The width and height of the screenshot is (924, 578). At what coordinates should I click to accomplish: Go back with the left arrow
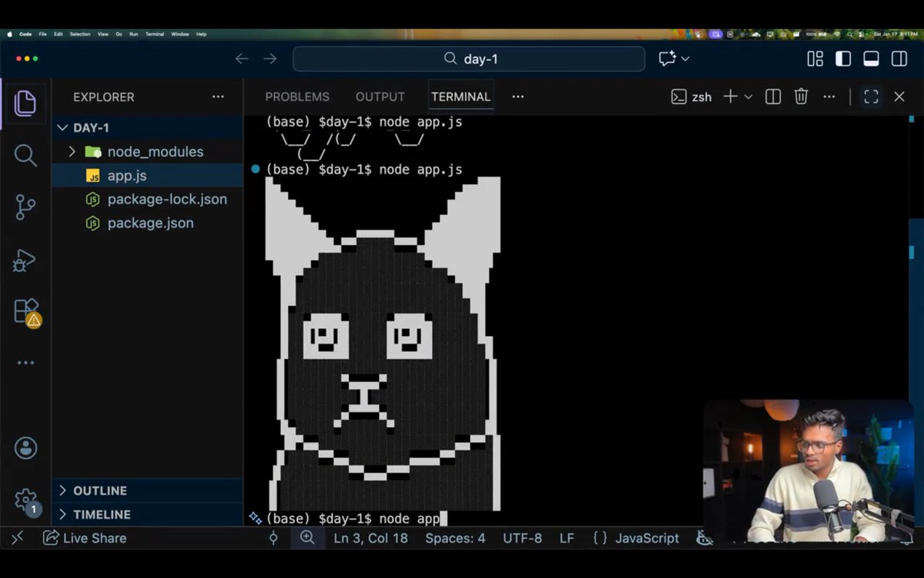point(242,59)
